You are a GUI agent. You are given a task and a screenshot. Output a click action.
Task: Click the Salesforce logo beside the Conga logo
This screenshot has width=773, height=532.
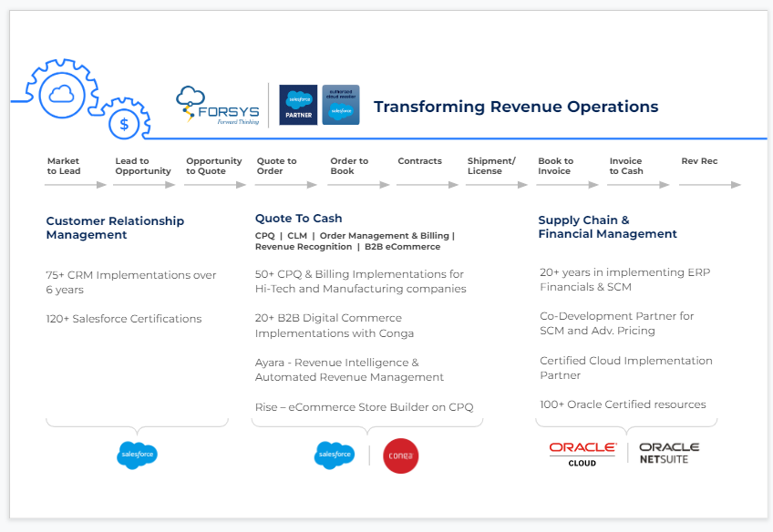click(x=335, y=455)
